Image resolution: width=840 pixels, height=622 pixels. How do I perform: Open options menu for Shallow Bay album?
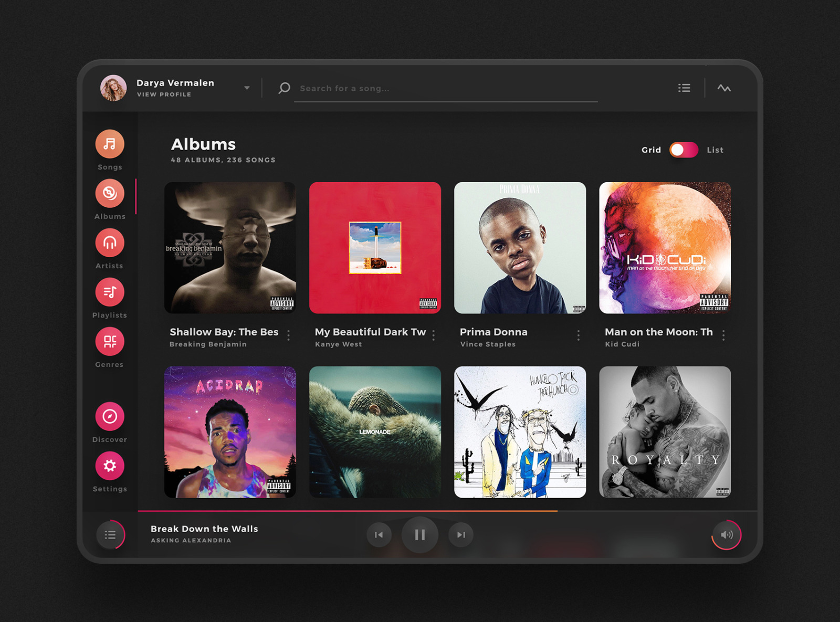tap(288, 335)
